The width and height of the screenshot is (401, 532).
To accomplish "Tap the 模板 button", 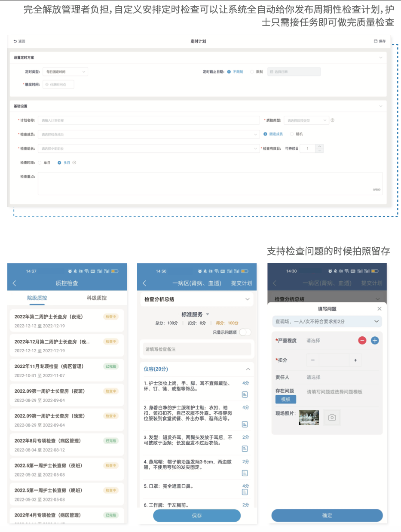I will coord(286,400).
